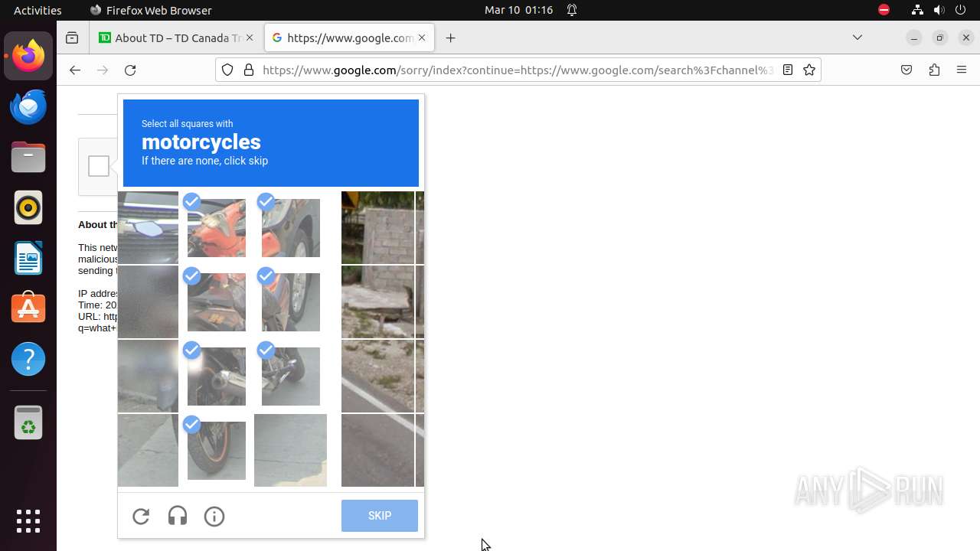This screenshot has width=980, height=551.
Task: Switch to About TD Canada Trust tab
Action: coord(178,37)
